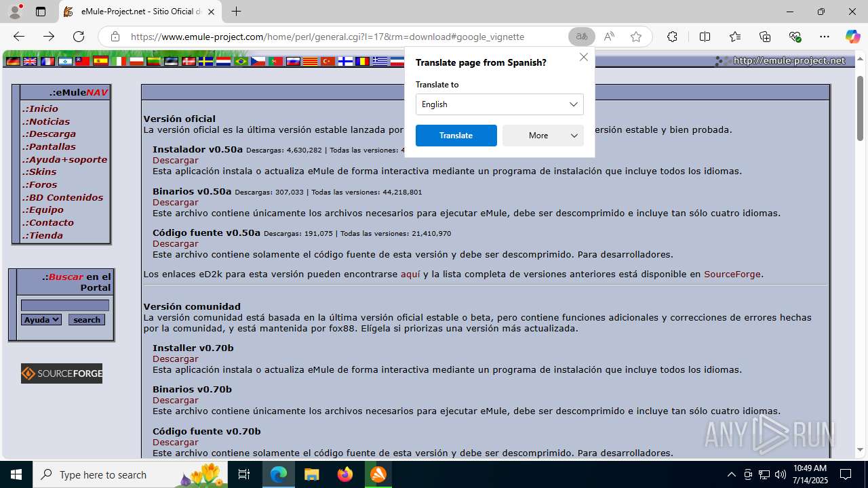Reload the current page
This screenshot has height=488, width=868.
79,37
